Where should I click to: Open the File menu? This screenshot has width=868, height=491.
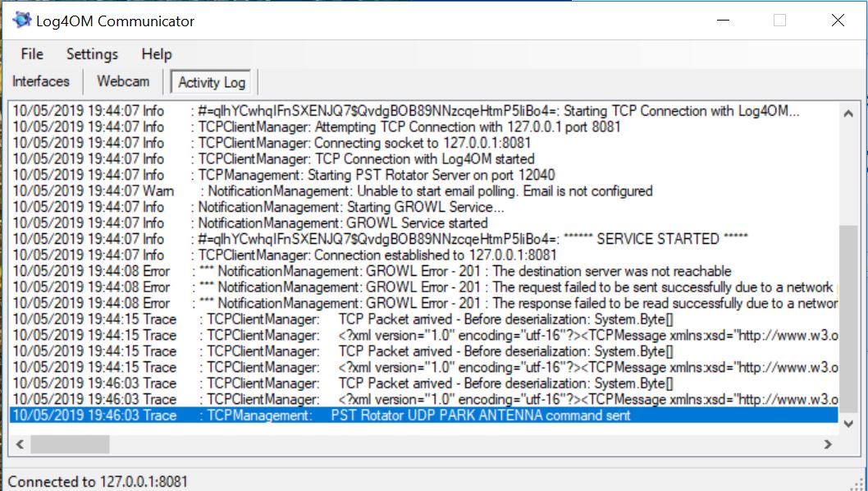tap(31, 53)
